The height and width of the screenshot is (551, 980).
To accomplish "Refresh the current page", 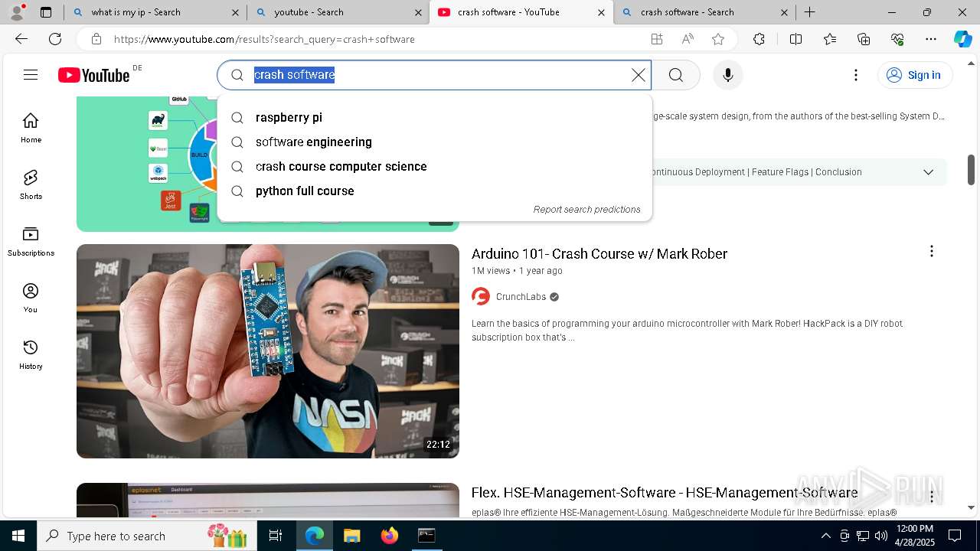I will click(55, 39).
